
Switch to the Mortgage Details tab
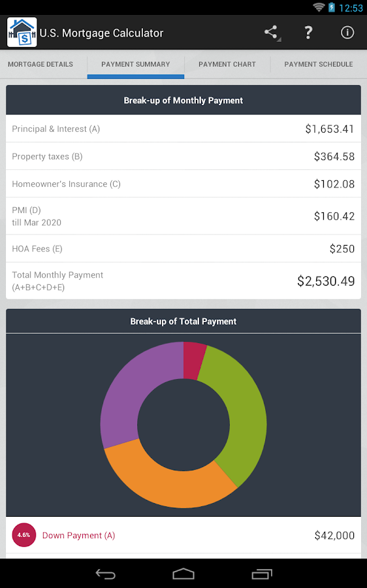[x=40, y=64]
